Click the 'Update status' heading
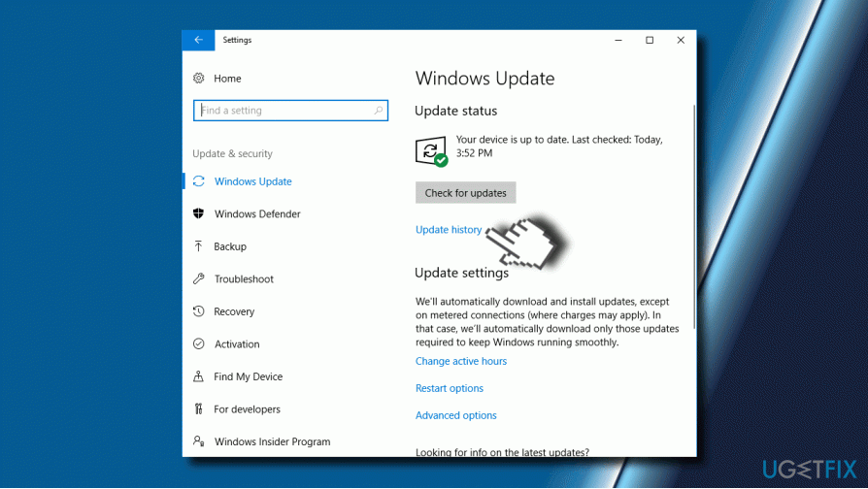 point(456,111)
